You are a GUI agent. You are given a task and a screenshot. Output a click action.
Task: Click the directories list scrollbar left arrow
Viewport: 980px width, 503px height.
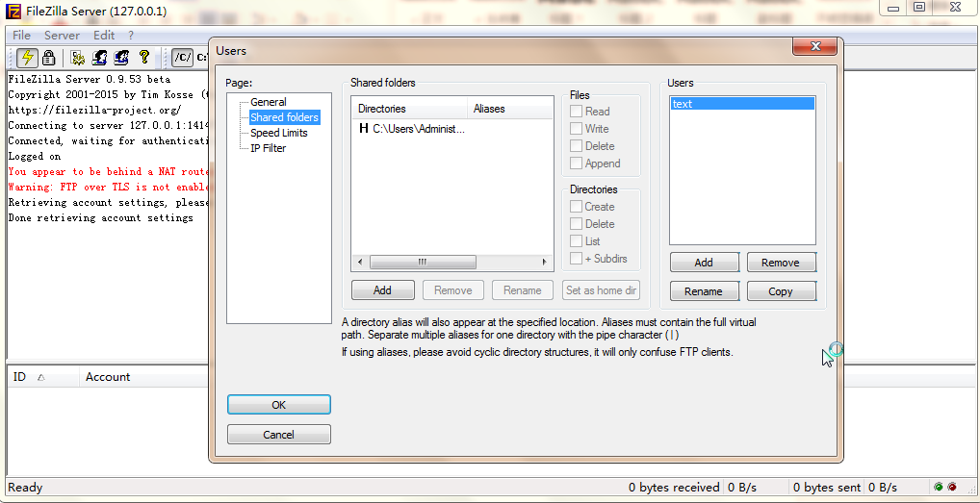pos(359,263)
